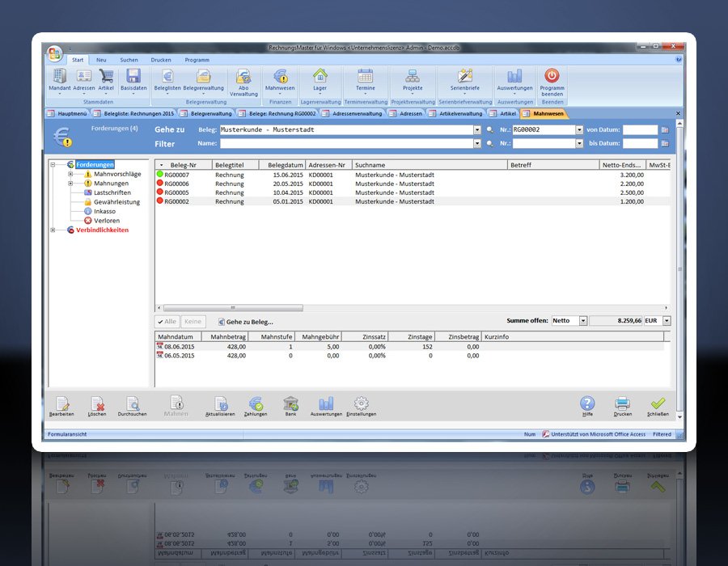Sort by the Belegdatum column header
Image resolution: width=728 pixels, height=566 pixels.
(282, 165)
